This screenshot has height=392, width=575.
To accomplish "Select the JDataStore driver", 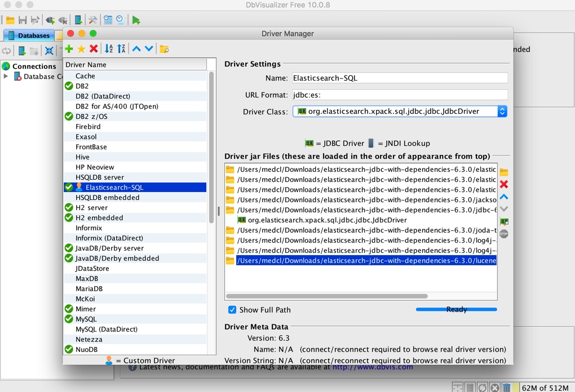I will tap(135, 269).
